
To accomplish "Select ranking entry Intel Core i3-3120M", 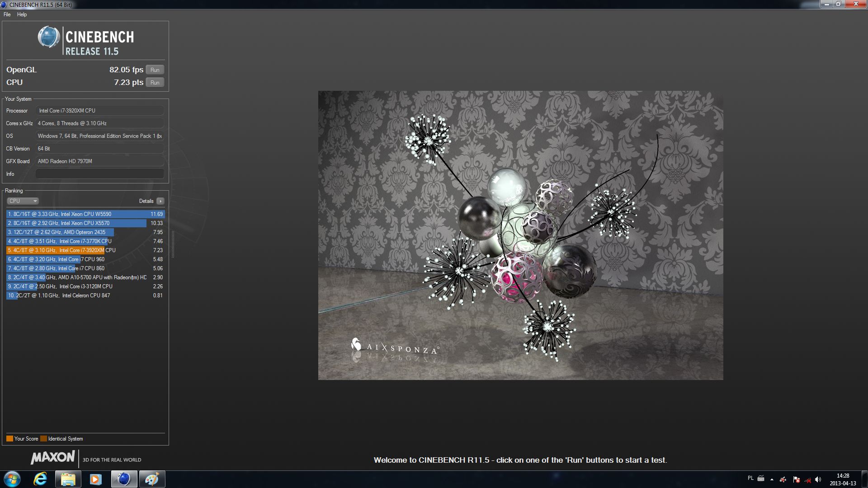I will tap(85, 286).
